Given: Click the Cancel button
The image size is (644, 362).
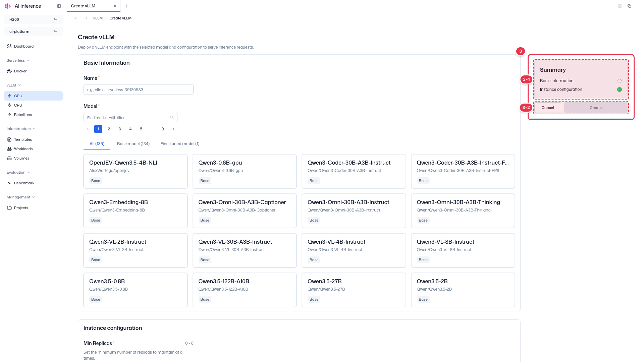Looking at the screenshot, I should 547,108.
